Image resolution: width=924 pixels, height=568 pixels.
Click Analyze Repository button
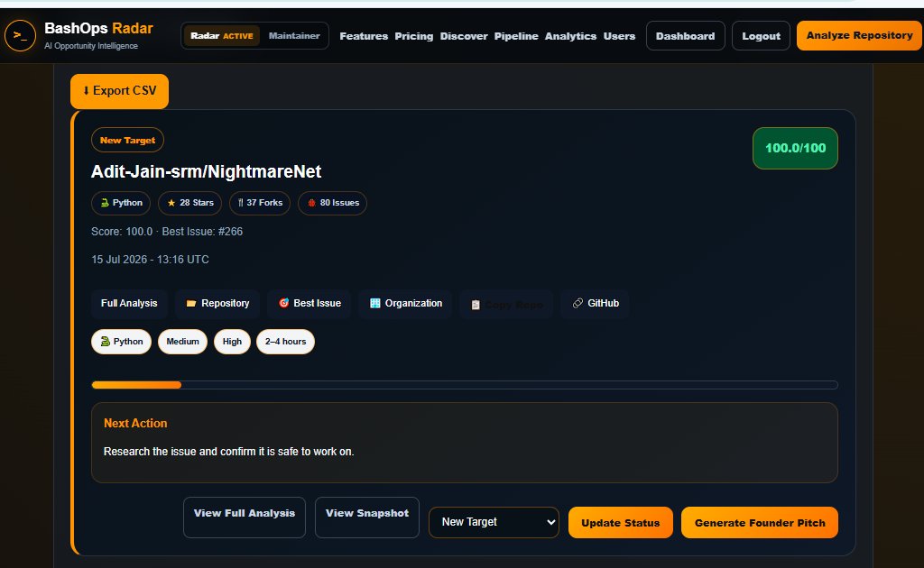[859, 35]
